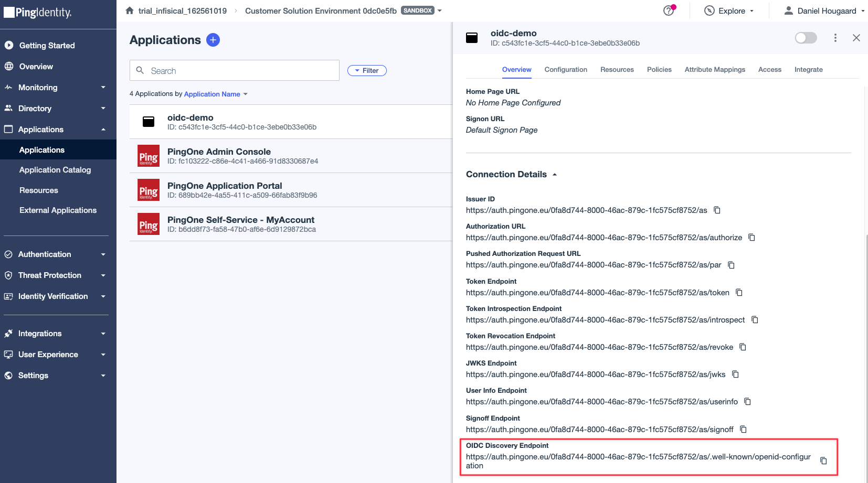The image size is (868, 483).
Task: Collapse the Applications sidebar section
Action: (58, 130)
